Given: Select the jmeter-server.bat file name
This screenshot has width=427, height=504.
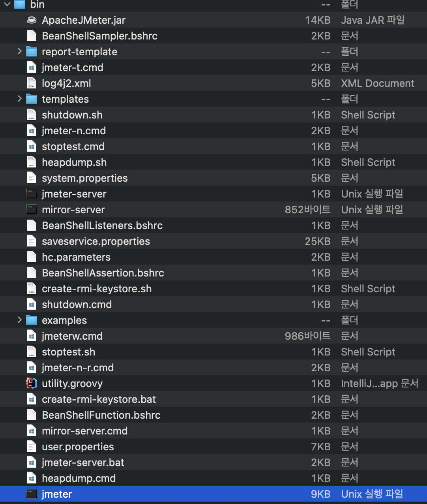Looking at the screenshot, I should (x=83, y=463).
